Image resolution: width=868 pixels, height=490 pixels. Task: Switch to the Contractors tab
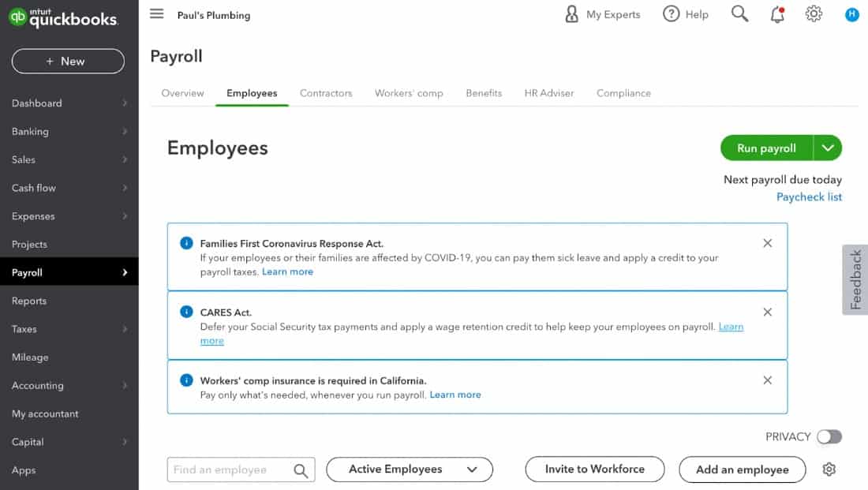[326, 93]
